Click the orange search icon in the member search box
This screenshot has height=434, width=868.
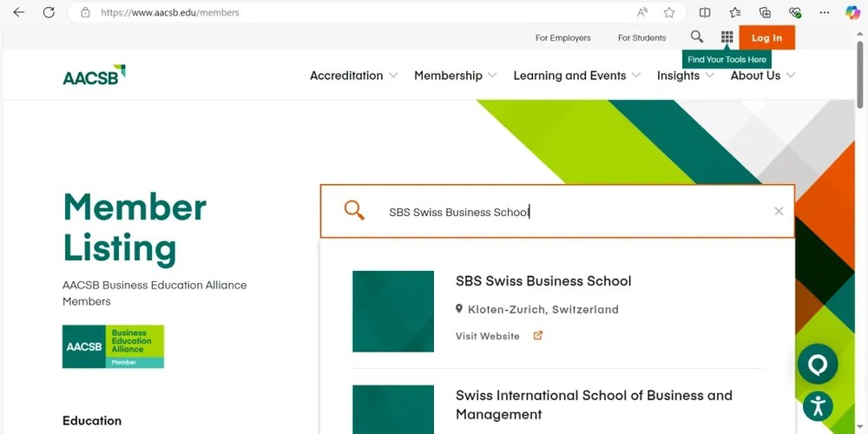[354, 210]
